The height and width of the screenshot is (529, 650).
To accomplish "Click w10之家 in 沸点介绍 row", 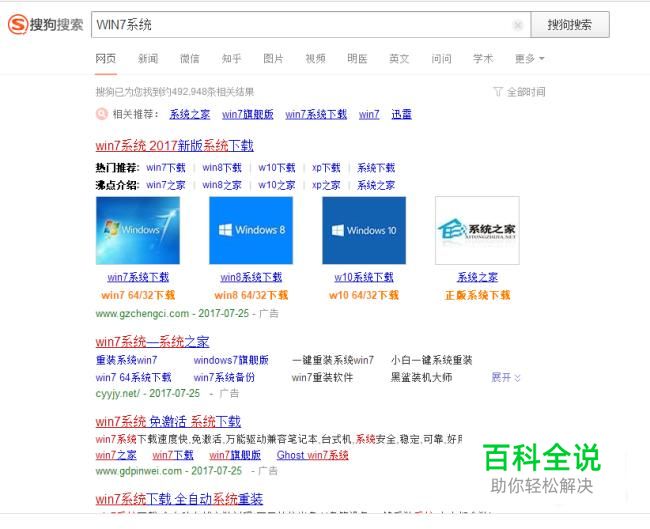I will (276, 185).
